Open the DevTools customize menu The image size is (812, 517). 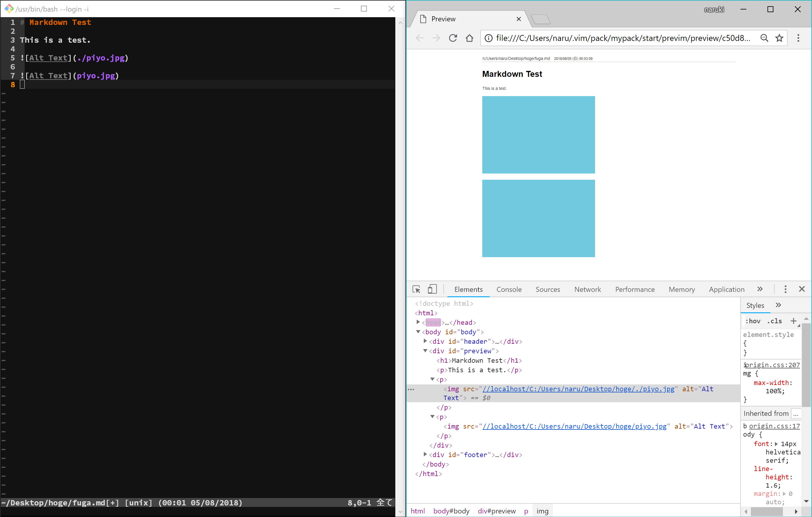785,289
